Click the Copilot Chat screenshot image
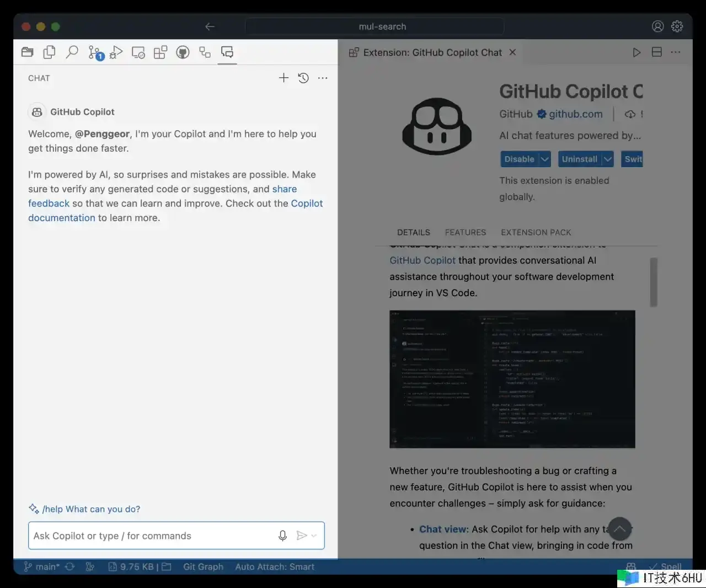The width and height of the screenshot is (706, 588). pyautogui.click(x=512, y=379)
